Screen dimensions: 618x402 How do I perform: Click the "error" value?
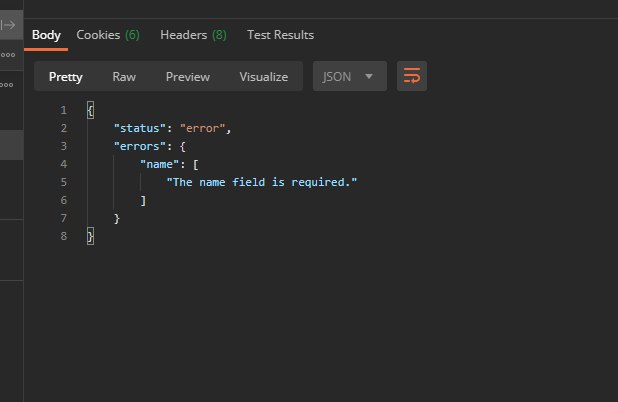click(x=202, y=128)
